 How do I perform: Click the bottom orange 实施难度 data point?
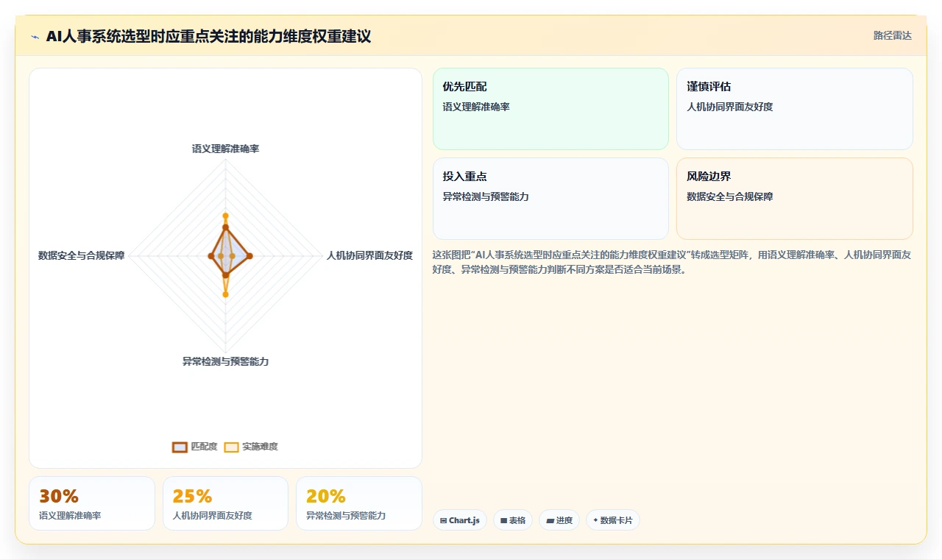225,294
